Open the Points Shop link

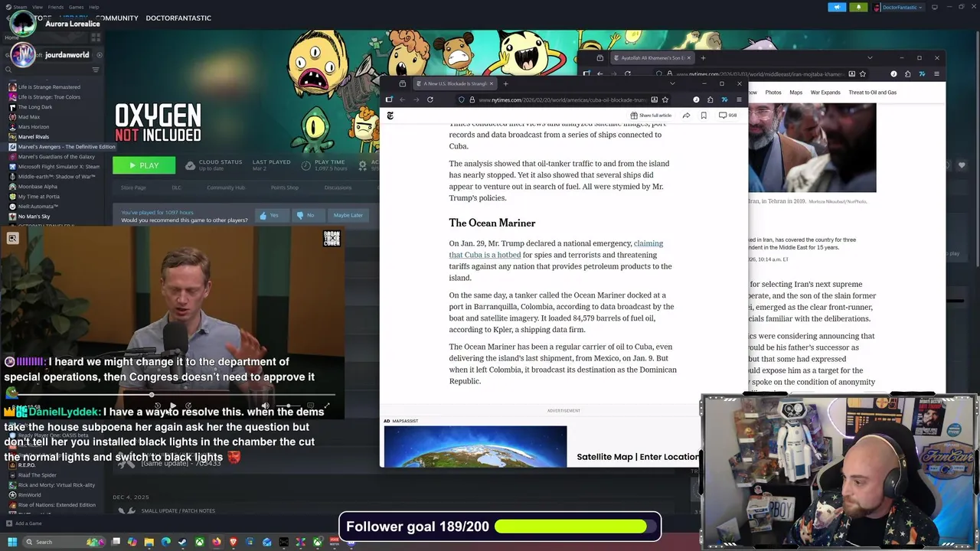285,187
